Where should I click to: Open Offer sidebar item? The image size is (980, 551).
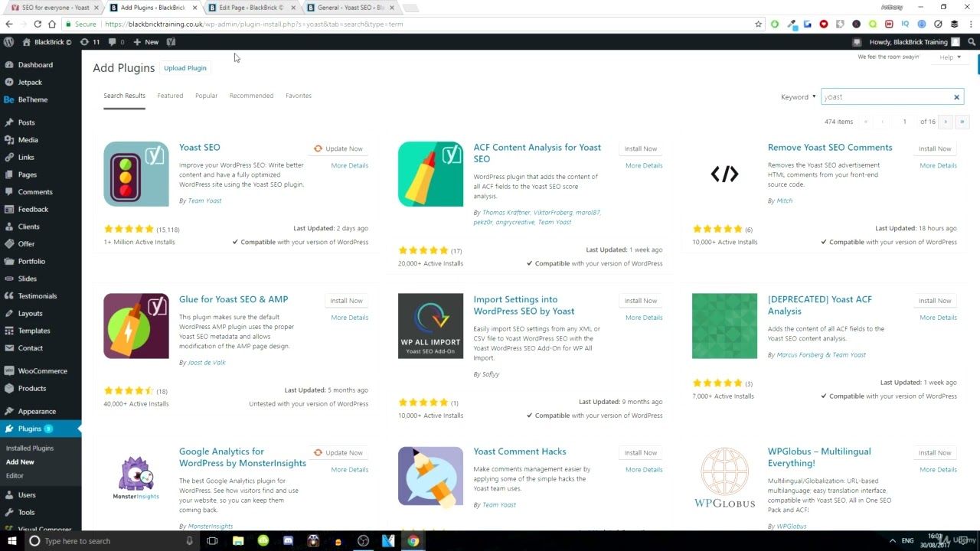[x=26, y=244]
